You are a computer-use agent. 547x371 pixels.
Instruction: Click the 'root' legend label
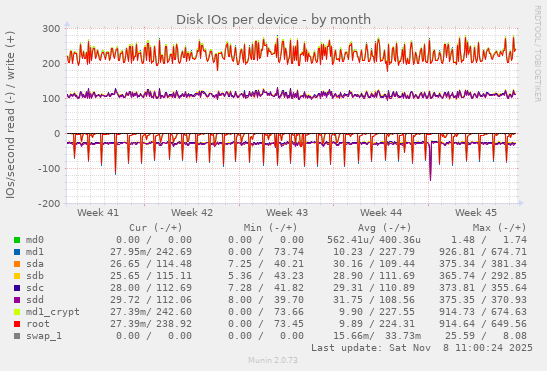click(x=38, y=324)
